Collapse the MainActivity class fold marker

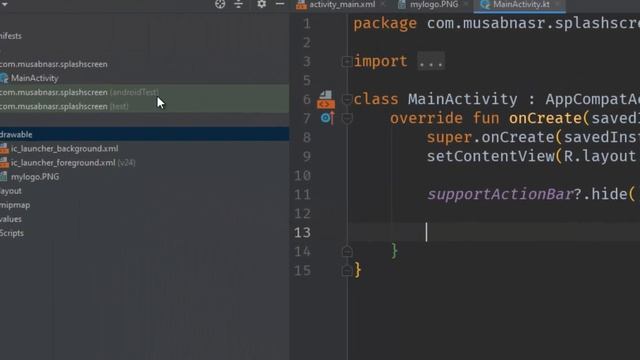(x=347, y=99)
